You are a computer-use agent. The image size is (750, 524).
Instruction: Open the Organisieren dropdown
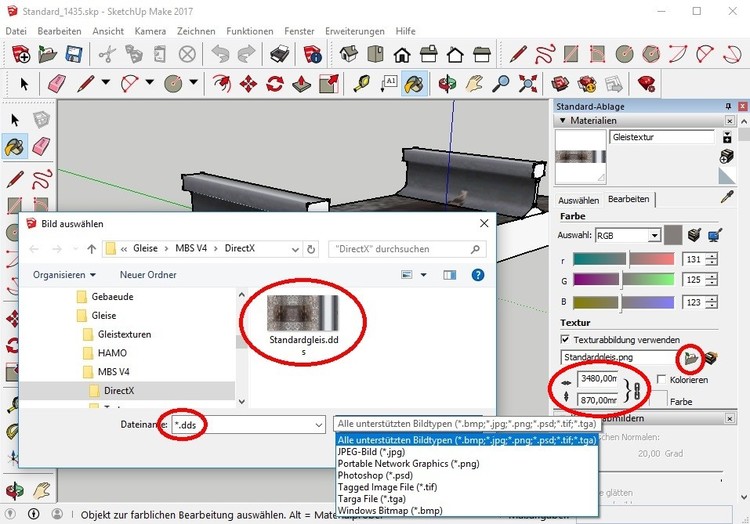pos(64,275)
